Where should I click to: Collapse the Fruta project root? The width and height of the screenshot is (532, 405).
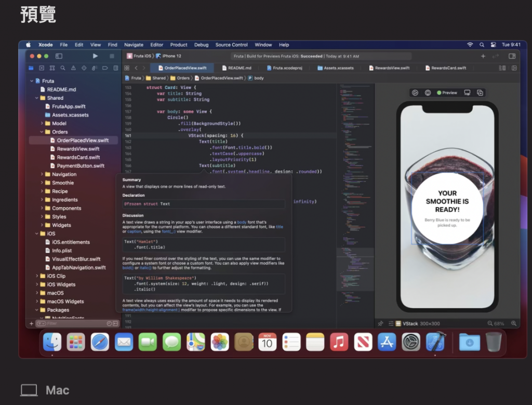(x=32, y=81)
